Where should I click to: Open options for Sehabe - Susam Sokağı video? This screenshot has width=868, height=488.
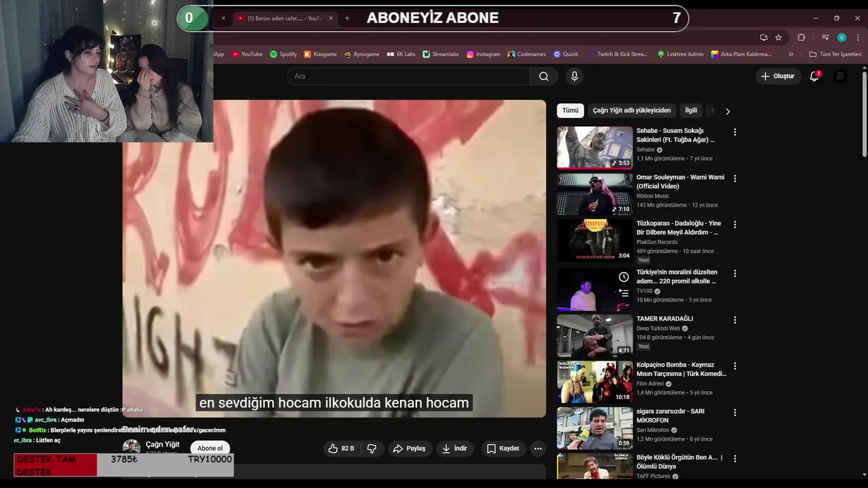(734, 132)
